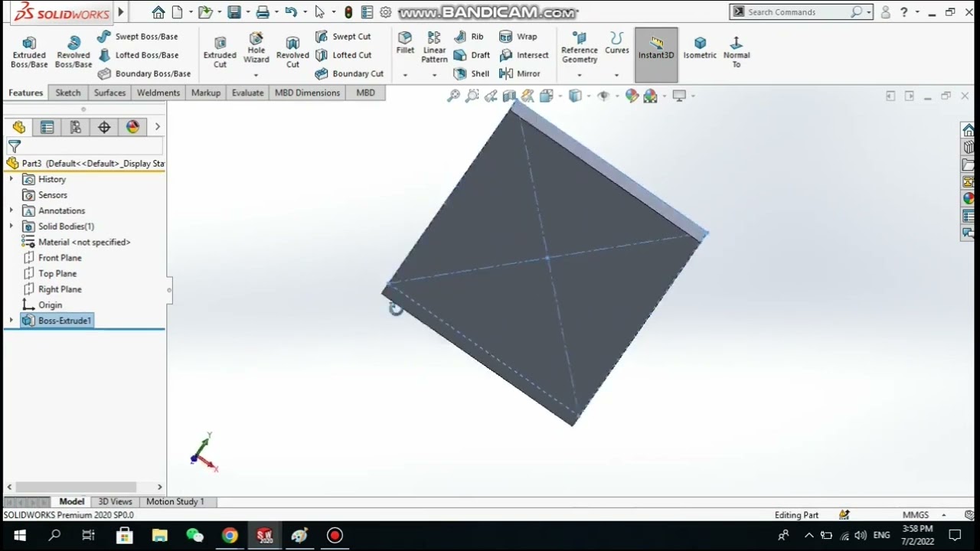Apply the Fillet tool

click(405, 44)
